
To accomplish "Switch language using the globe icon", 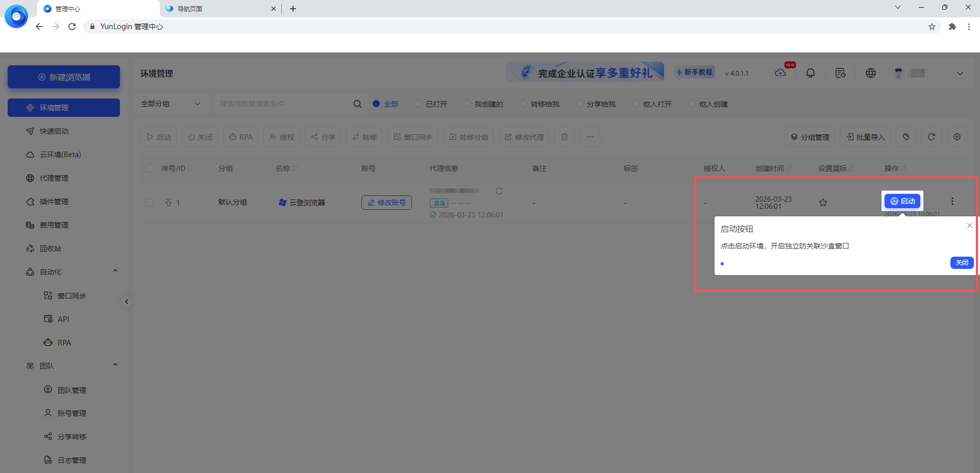I will (x=871, y=72).
